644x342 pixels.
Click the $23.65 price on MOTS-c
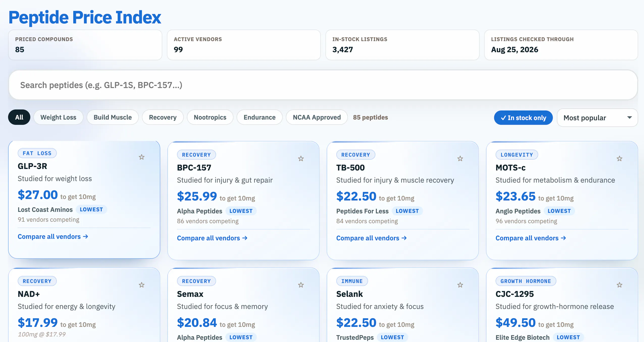coord(516,196)
